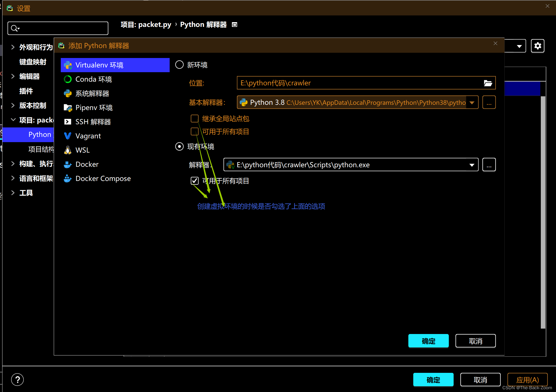
Task: Select the Conda environment option
Action: point(115,79)
